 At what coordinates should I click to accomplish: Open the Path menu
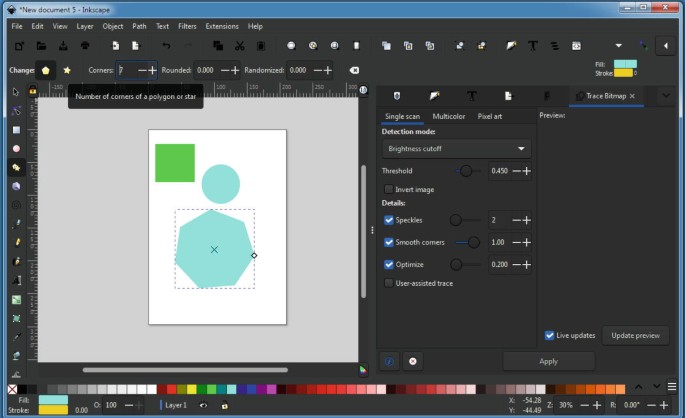(139, 26)
